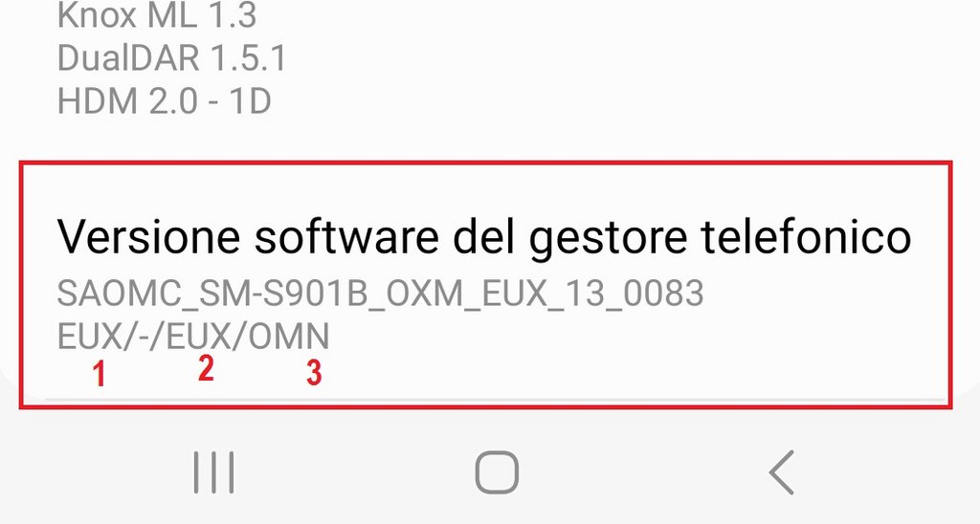The height and width of the screenshot is (524, 980).
Task: Tap the word Versione in the heading
Action: pos(148,237)
